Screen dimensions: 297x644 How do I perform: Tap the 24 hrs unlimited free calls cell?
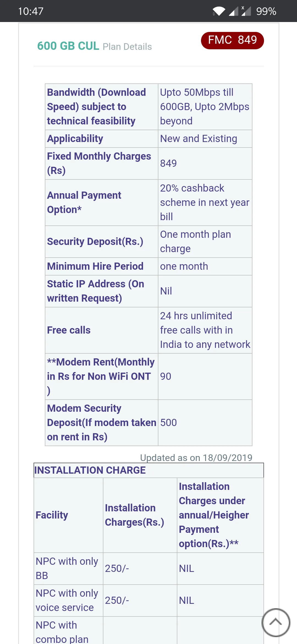[205, 330]
